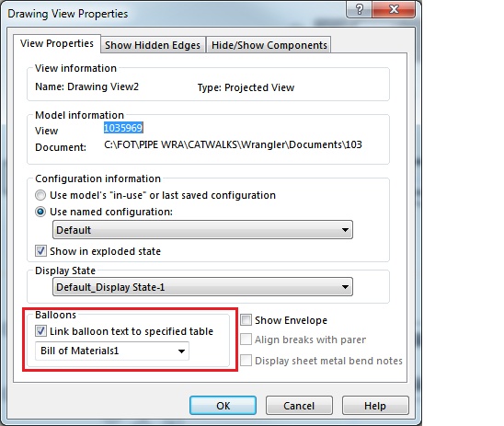
Task: Select the 'Use named configuration' radio button
Action: pyautogui.click(x=40, y=212)
